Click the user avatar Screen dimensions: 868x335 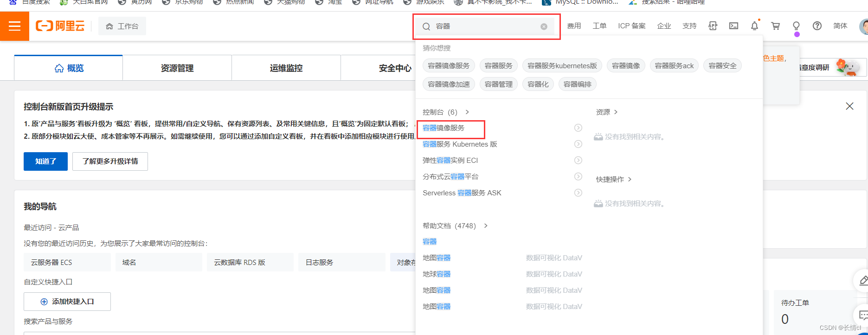point(864,26)
